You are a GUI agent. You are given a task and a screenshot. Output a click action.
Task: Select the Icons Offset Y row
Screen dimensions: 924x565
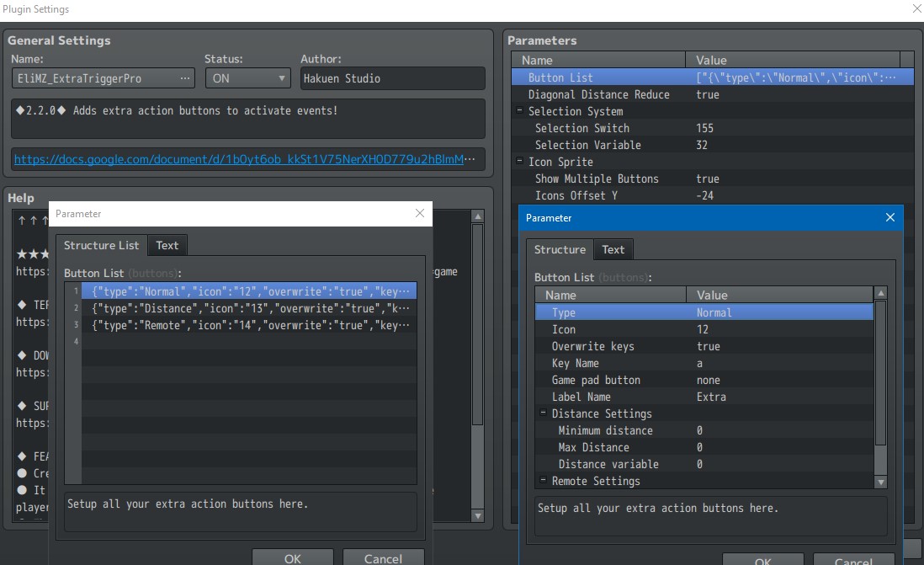pos(713,195)
